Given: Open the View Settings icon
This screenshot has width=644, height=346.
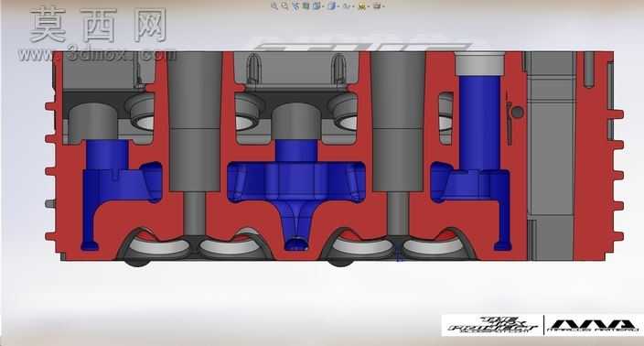Looking at the screenshot, I should tap(377, 6).
